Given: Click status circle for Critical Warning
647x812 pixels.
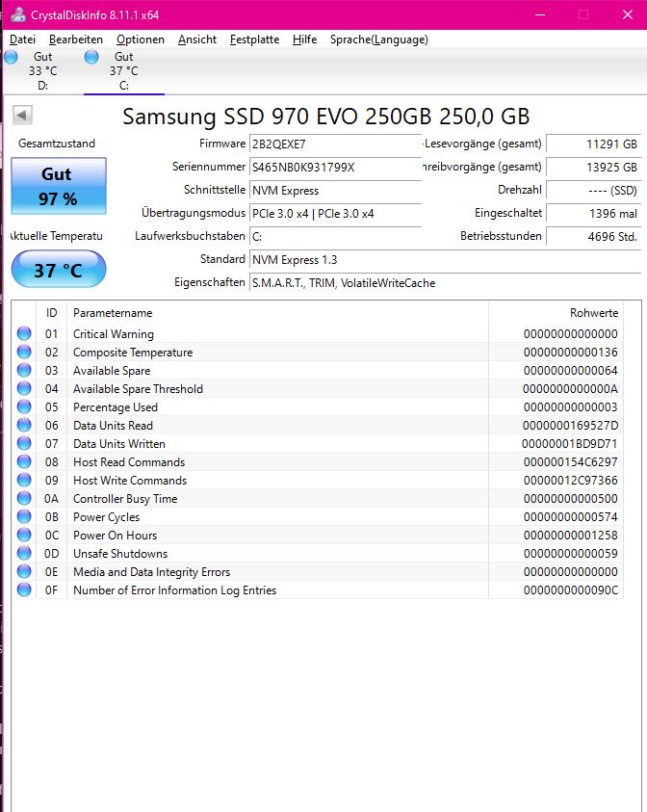Looking at the screenshot, I should pos(24,333).
